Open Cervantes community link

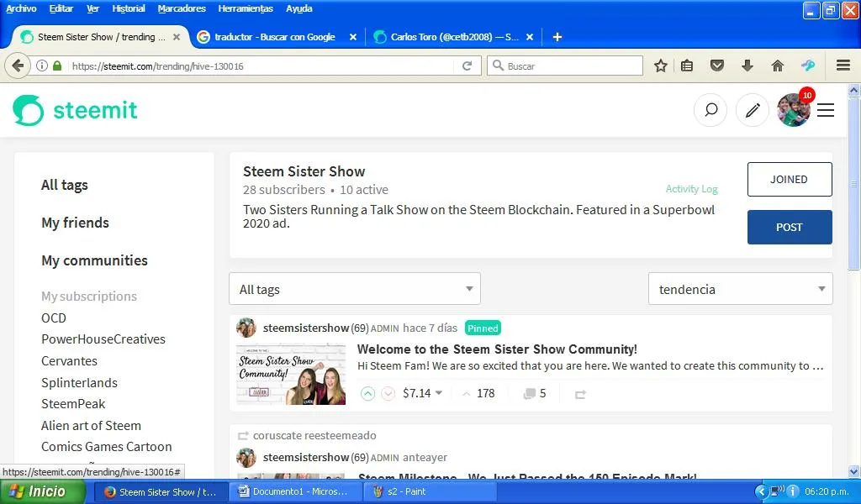(69, 361)
